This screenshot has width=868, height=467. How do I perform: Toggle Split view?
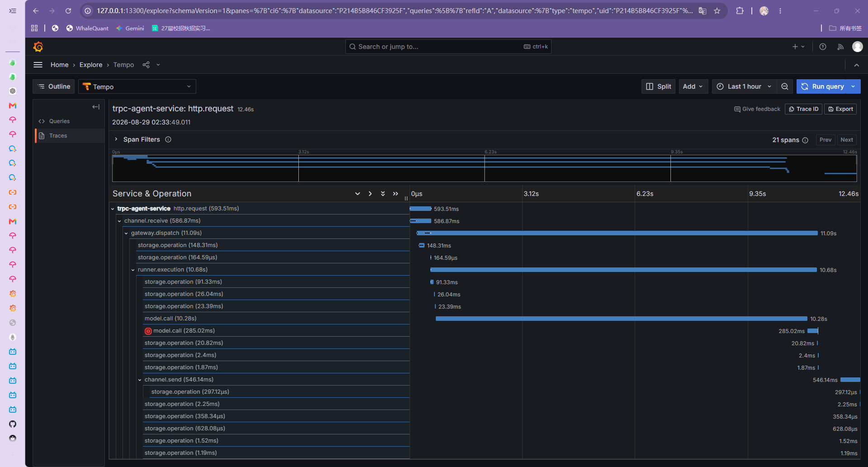[x=658, y=86]
